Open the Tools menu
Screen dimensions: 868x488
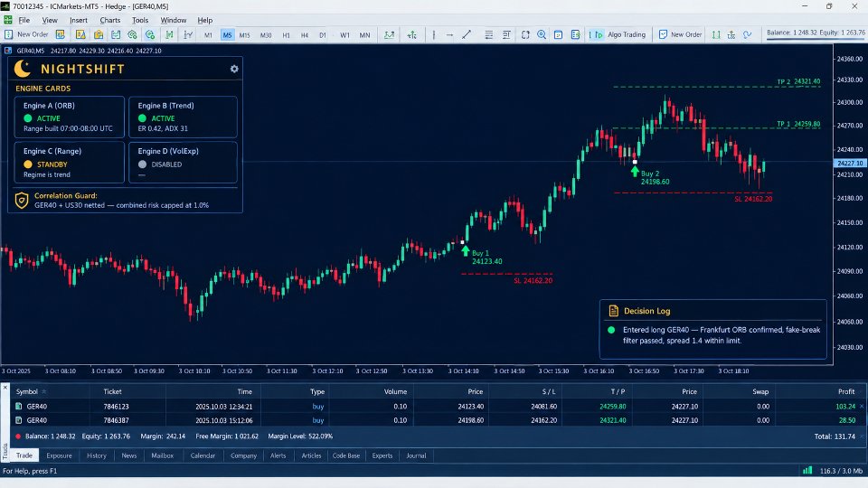coord(140,20)
